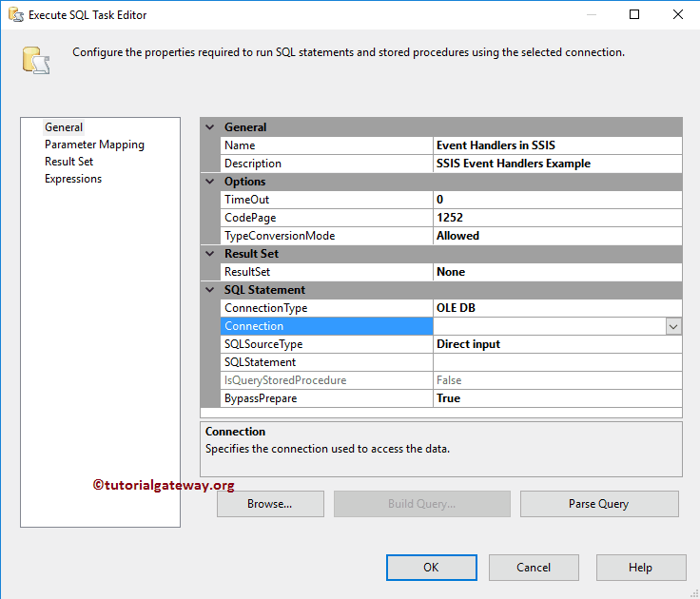Image resolution: width=700 pixels, height=599 pixels.
Task: Click the Execute SQL Task Editor title icon
Action: tap(15, 14)
